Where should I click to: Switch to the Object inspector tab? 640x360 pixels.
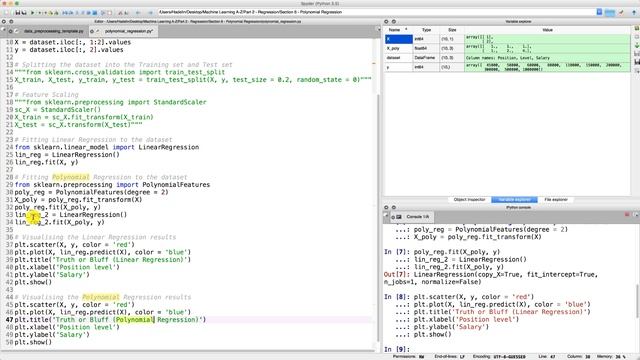pyautogui.click(x=469, y=200)
